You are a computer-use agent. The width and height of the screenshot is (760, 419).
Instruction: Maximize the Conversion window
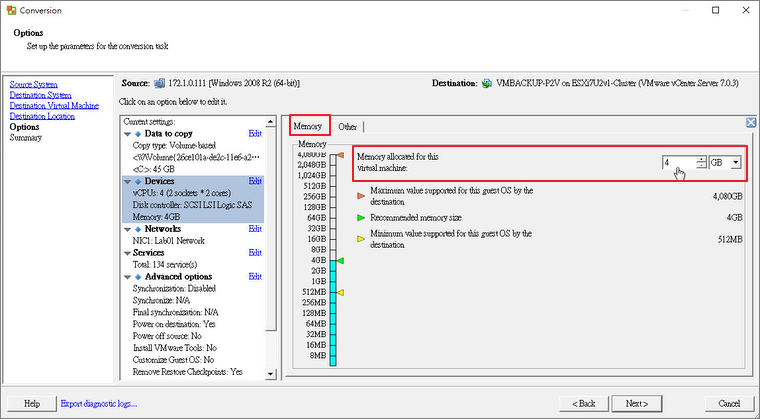pyautogui.click(x=715, y=10)
